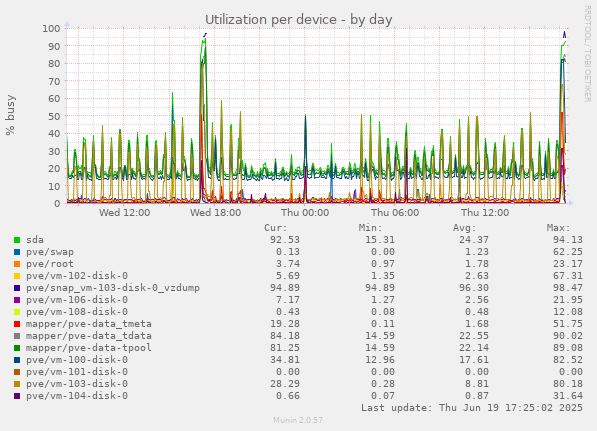Click the pve/vm-104-disk-0 dark purple swatch
Screen dimensions: 597x431
(17, 396)
